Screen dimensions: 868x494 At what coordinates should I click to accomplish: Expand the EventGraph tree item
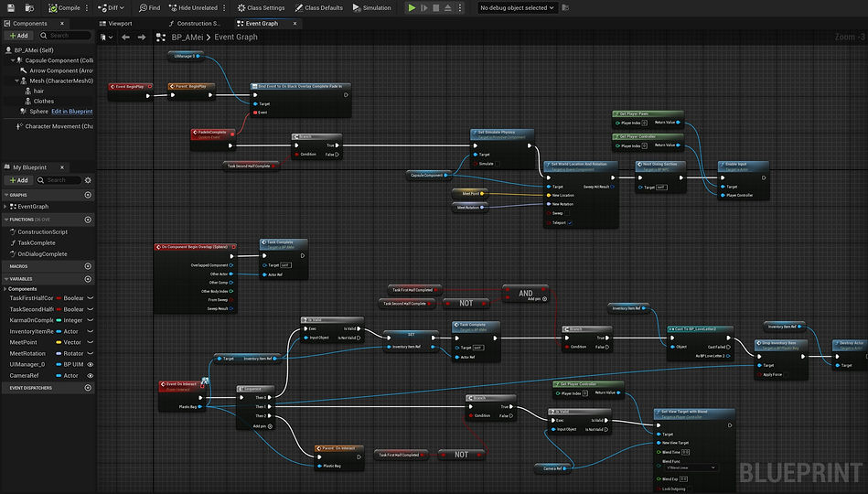(x=5, y=207)
